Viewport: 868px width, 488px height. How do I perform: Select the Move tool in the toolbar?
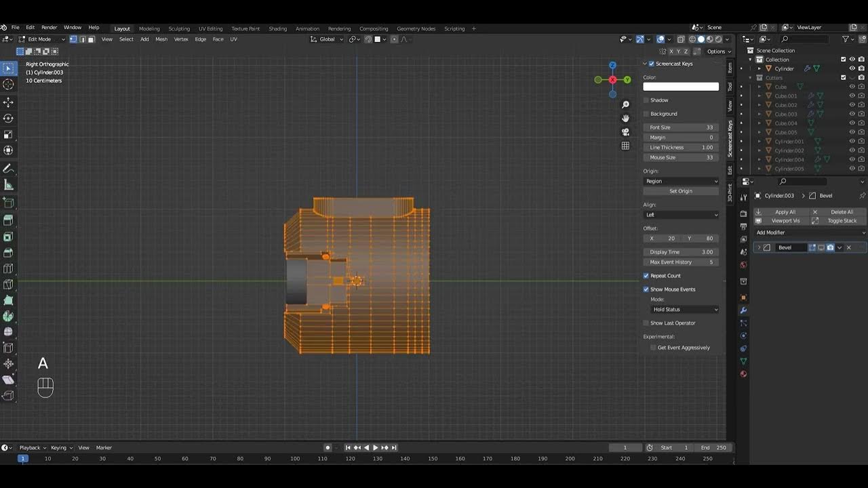coord(8,102)
